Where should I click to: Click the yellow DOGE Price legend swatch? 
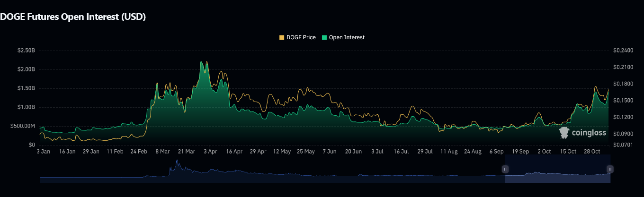point(282,37)
